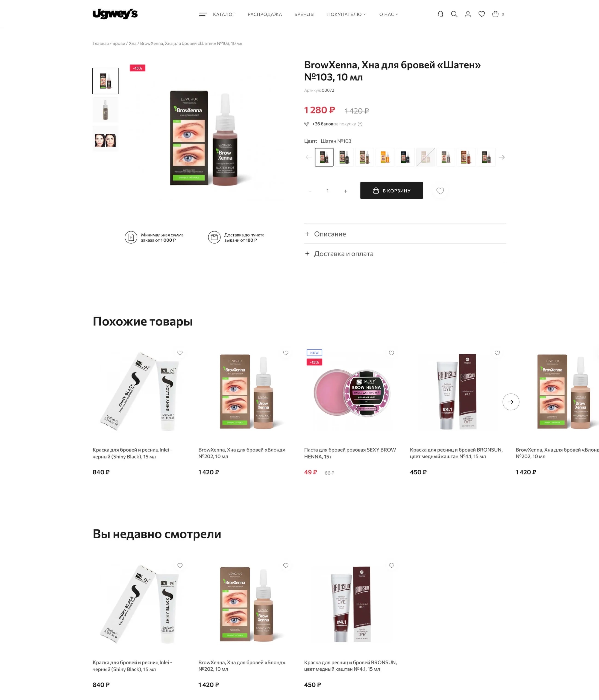Select the orange color variant swatch
The height and width of the screenshot is (700, 599).
point(385,157)
